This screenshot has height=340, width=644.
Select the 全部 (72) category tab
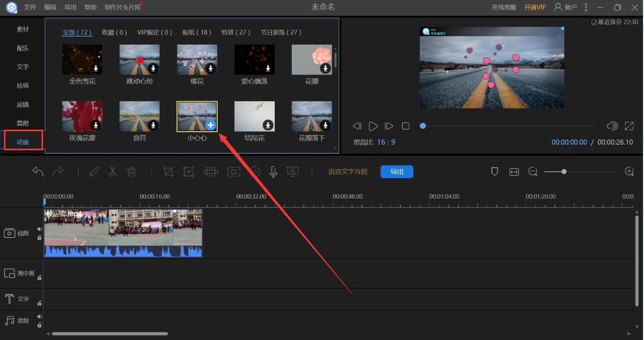pos(77,32)
